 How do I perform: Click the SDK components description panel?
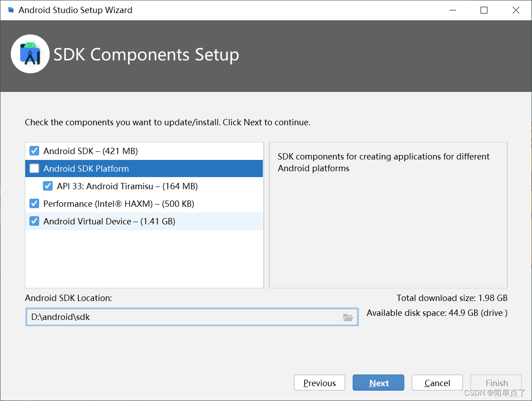tap(388, 215)
